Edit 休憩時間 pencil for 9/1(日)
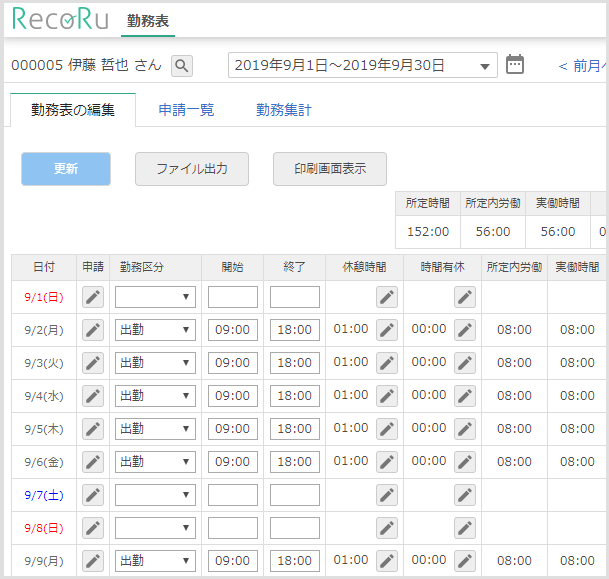This screenshot has width=609, height=579. point(387,297)
